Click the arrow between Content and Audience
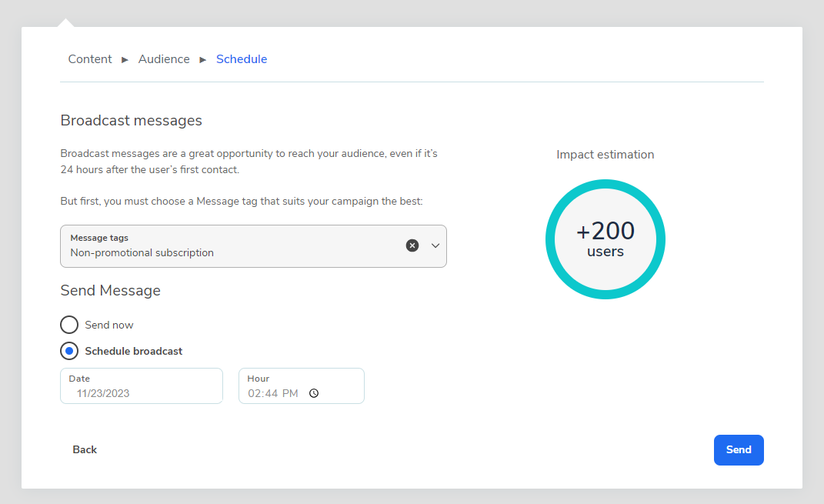The height and width of the screenshot is (504, 824). point(125,59)
